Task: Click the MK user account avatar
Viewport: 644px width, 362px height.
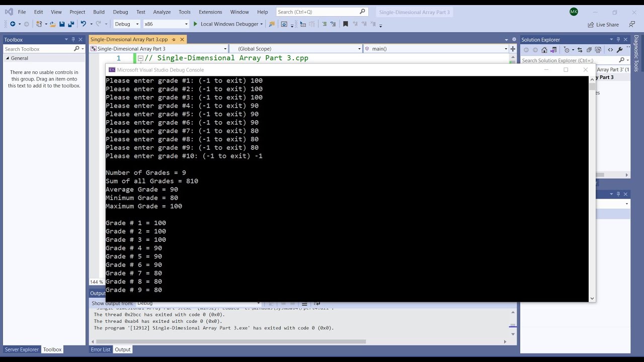Action: (574, 12)
